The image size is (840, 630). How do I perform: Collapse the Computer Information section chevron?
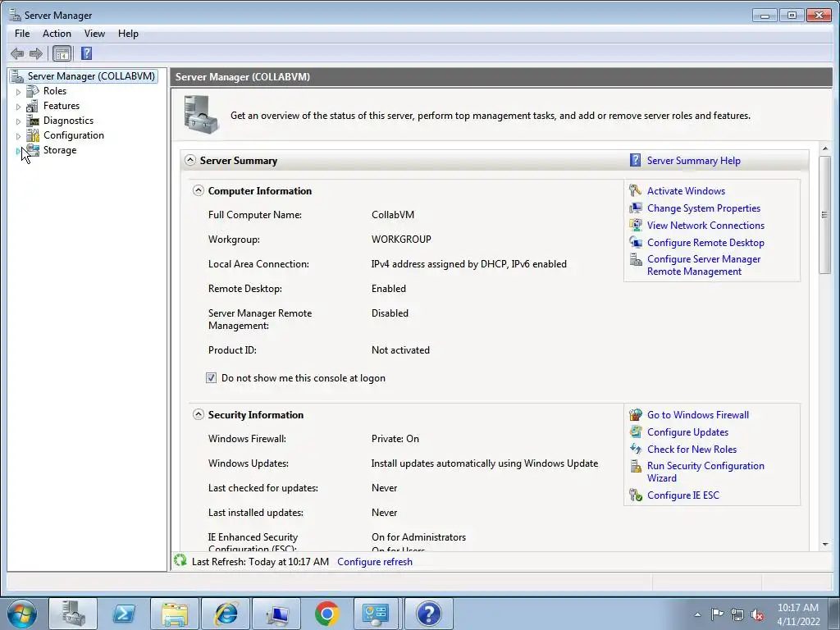click(199, 190)
